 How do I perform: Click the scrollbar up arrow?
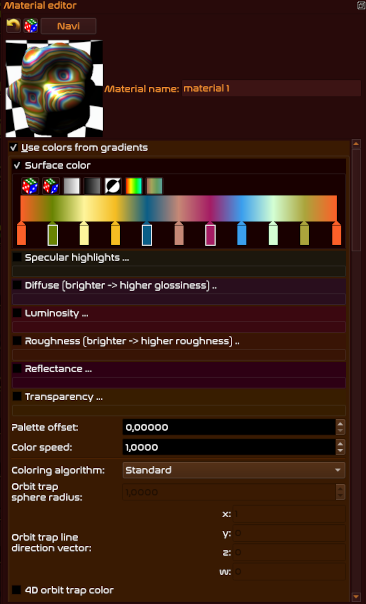(356, 144)
